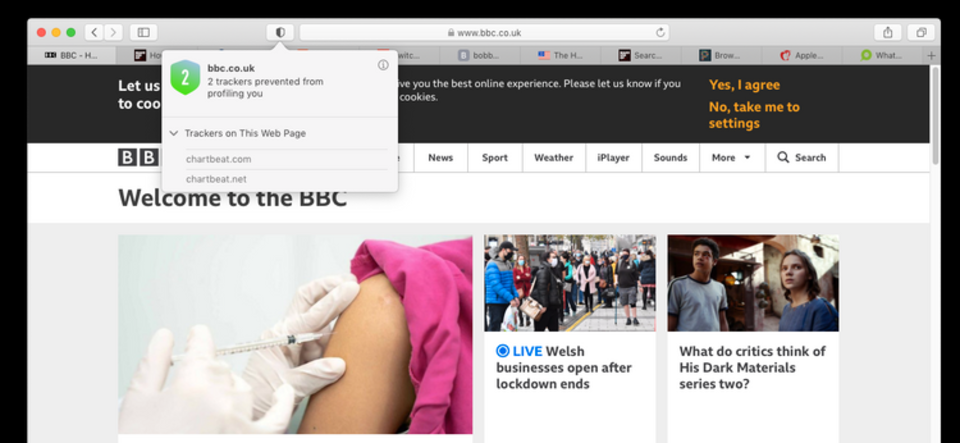Viewport: 960px width, 443px height.
Task: Open Sounds in the BBC navigation
Action: click(x=670, y=157)
